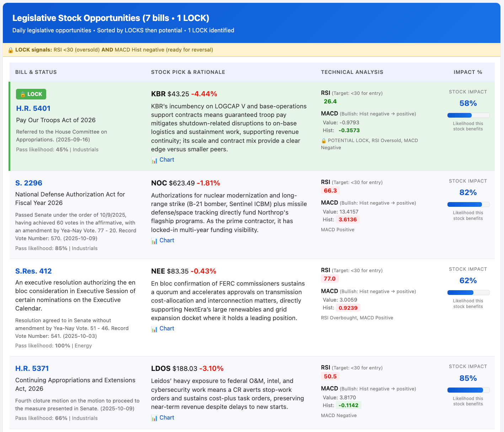This screenshot has height=432, width=504.
Task: Click the NOC ticker symbol
Action: point(159,183)
